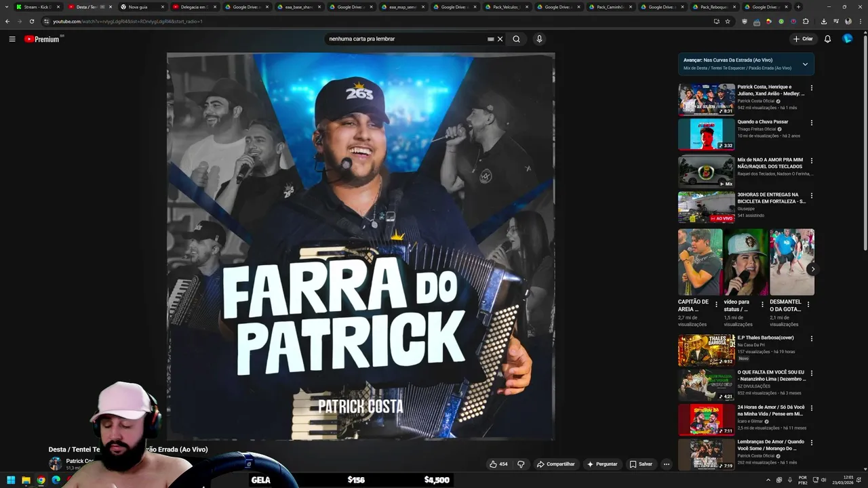The height and width of the screenshot is (488, 868).
Task: Bookmark this page with the star icon
Action: click(x=728, y=21)
